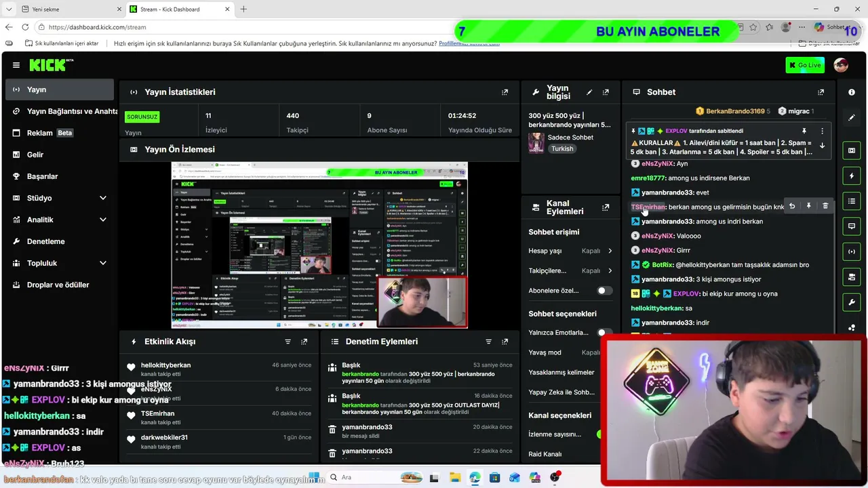This screenshot has height=488, width=868.
Task: Open the Reklam Beta page
Action: (60, 133)
